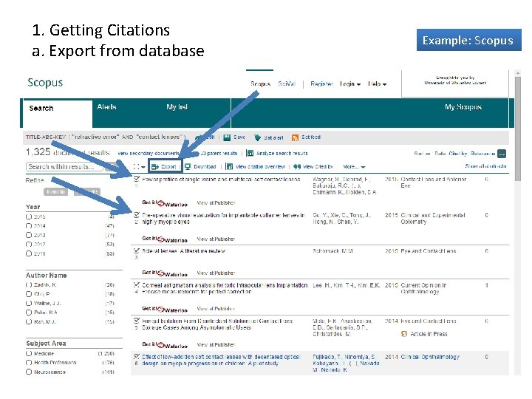
Task: Open View at Publisher under Power profiles article
Action: coord(216,203)
